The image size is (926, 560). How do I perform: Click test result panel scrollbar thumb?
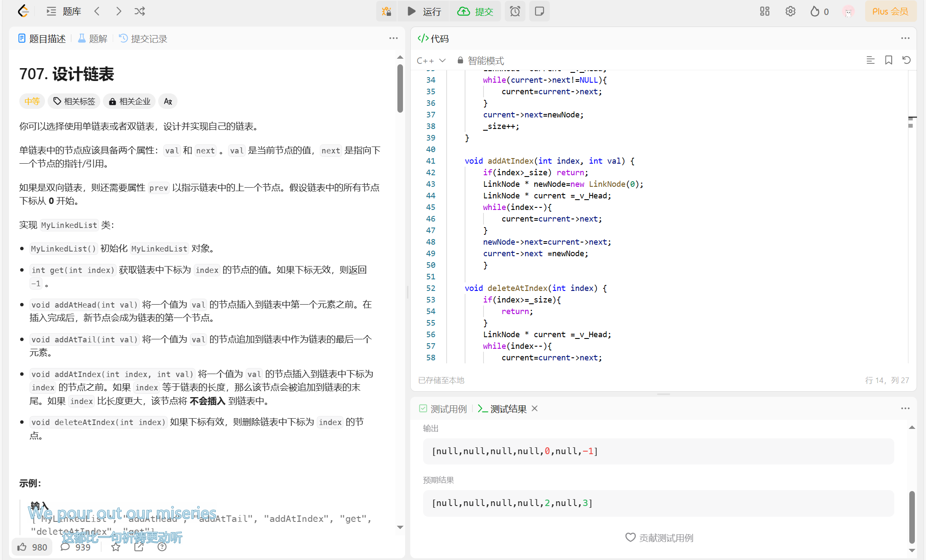point(912,517)
